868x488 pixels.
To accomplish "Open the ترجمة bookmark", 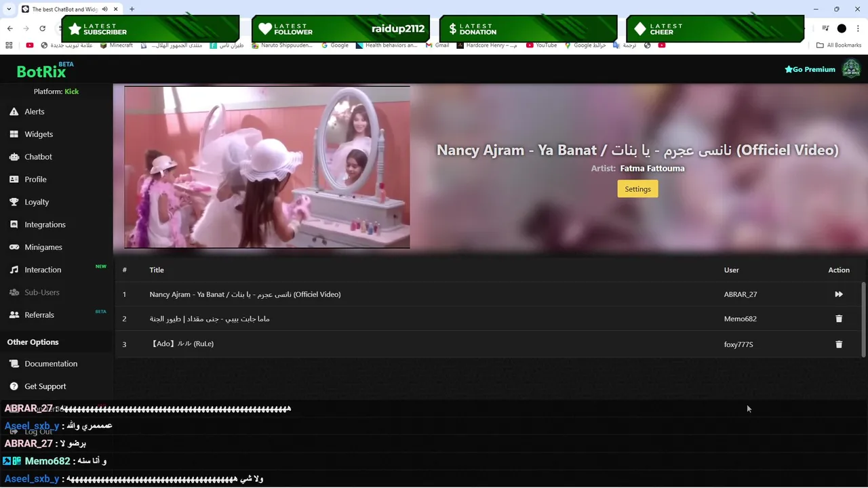I will [x=625, y=45].
